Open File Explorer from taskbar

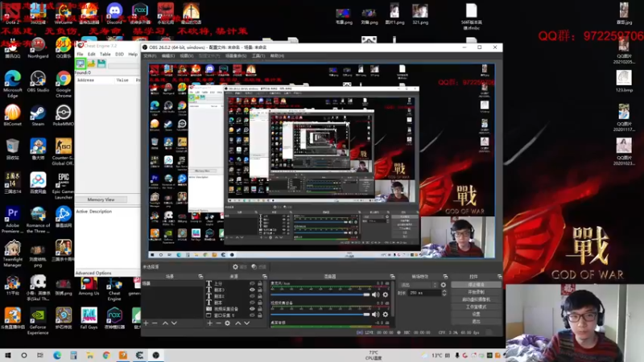click(x=90, y=356)
